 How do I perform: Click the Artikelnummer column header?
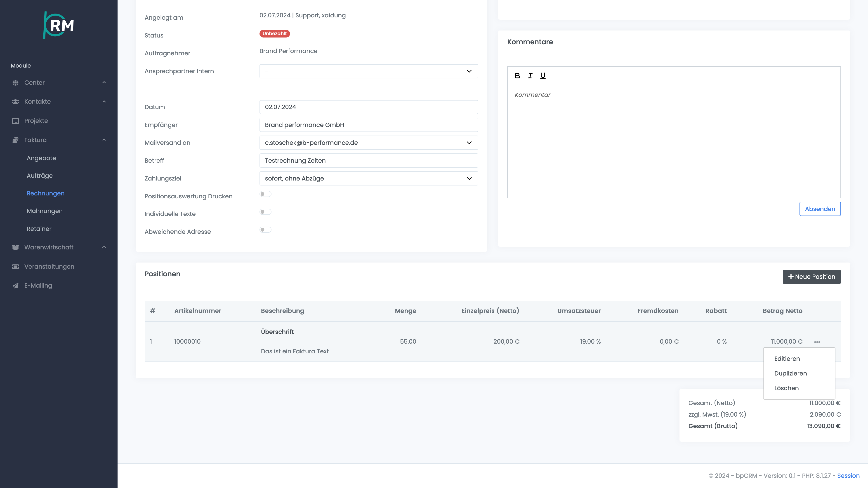[x=198, y=311]
